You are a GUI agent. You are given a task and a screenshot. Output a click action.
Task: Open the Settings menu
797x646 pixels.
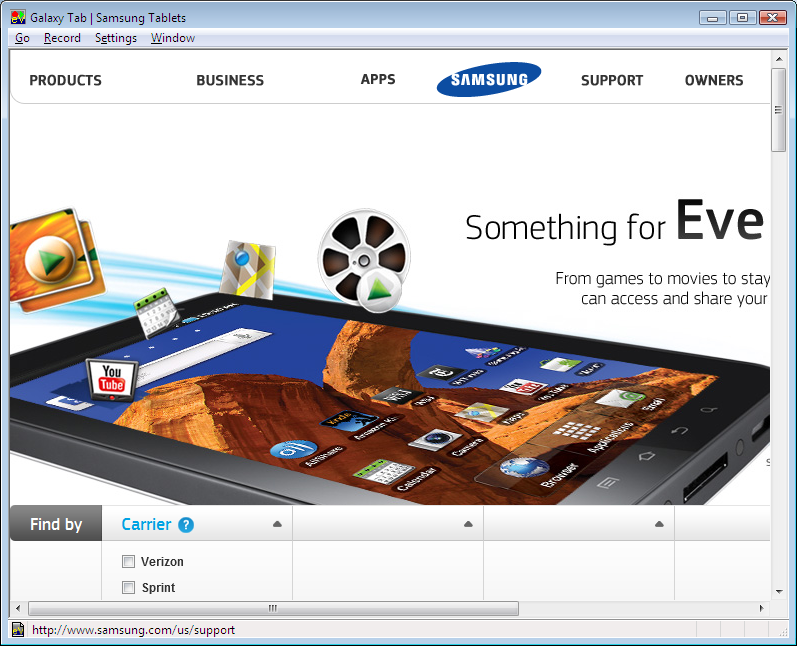pyautogui.click(x=116, y=38)
